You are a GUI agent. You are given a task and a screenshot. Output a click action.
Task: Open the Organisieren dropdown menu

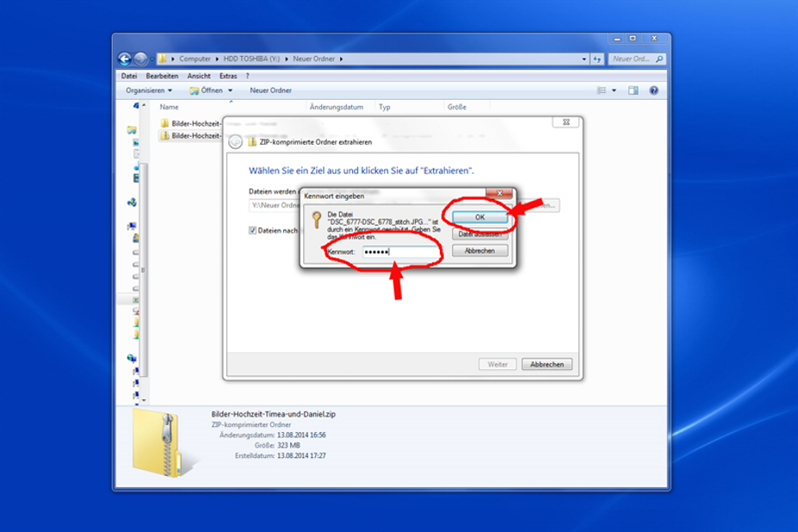coord(148,90)
